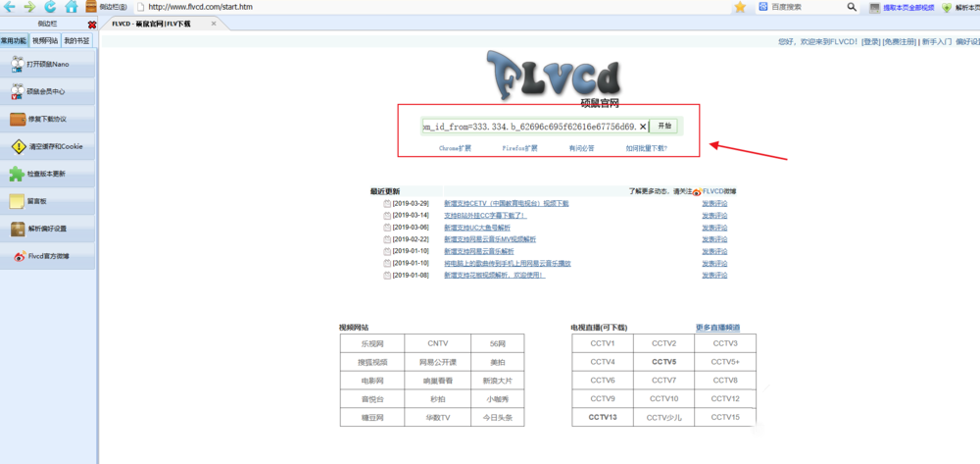Reload the page with the refresh icon
Viewport: 980px width, 464px height.
coord(50,7)
